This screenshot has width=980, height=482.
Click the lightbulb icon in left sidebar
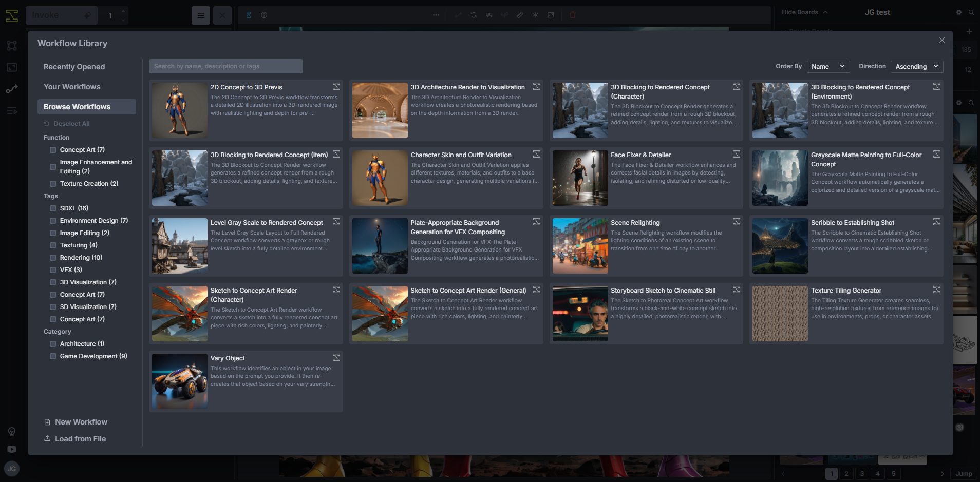(12, 431)
